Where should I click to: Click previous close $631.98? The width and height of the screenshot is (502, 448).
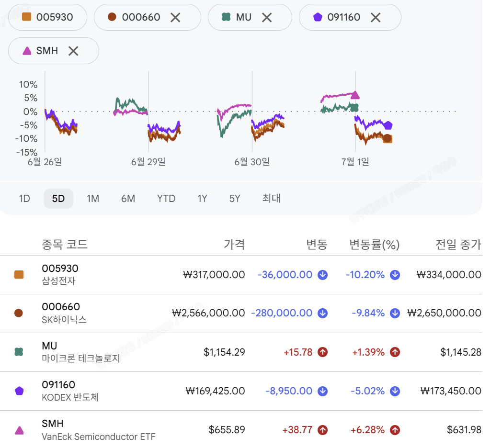[x=464, y=430]
